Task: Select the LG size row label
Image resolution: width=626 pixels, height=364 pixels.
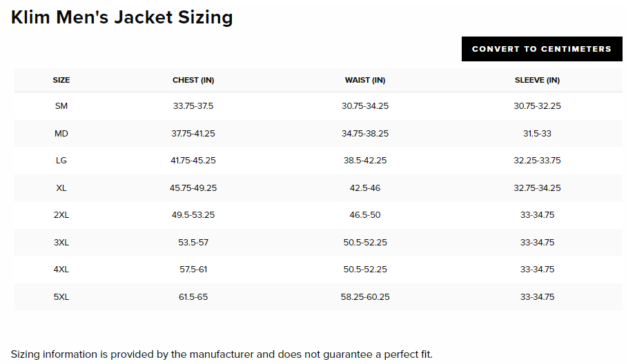Action: click(61, 160)
